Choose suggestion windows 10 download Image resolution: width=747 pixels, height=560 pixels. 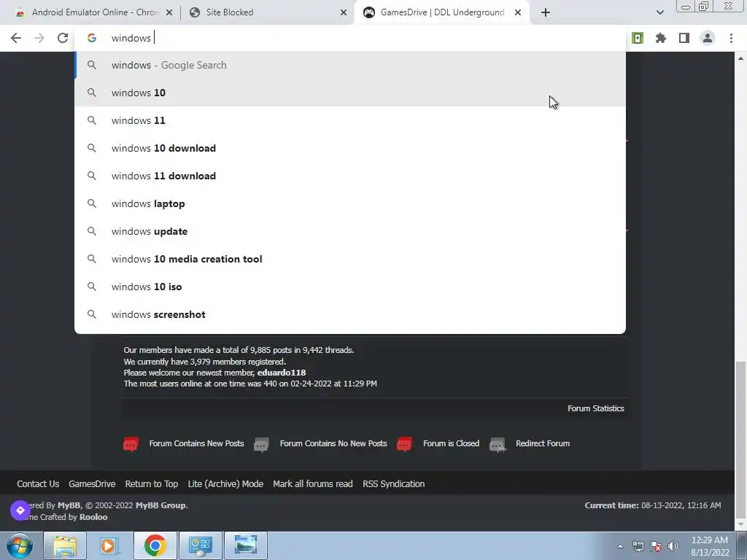tap(350, 148)
